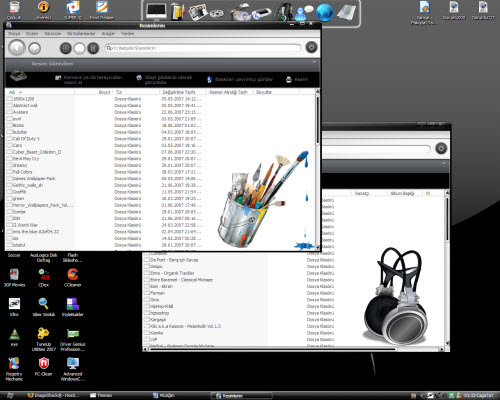
Task: Click the Start button on the taskbar
Action: [10, 396]
